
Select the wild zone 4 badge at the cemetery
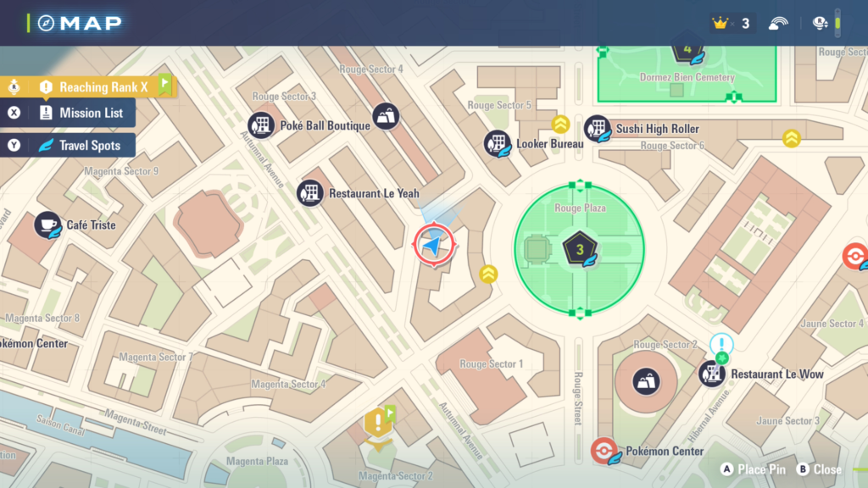[x=687, y=49]
